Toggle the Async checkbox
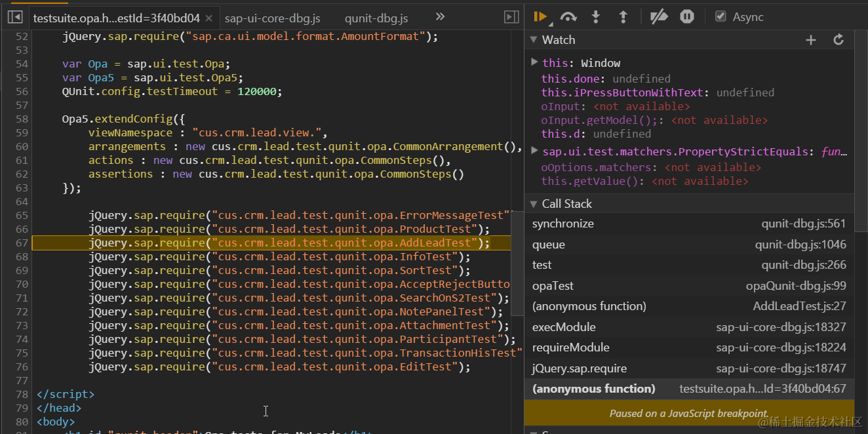 (720, 16)
